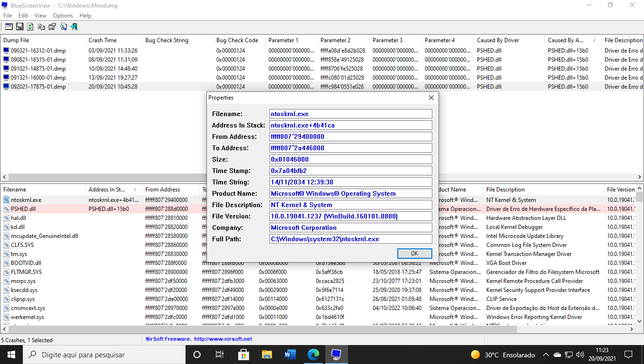Click the icon beside 090321-16312-01.dmp
644x364 pixels.
[6, 51]
